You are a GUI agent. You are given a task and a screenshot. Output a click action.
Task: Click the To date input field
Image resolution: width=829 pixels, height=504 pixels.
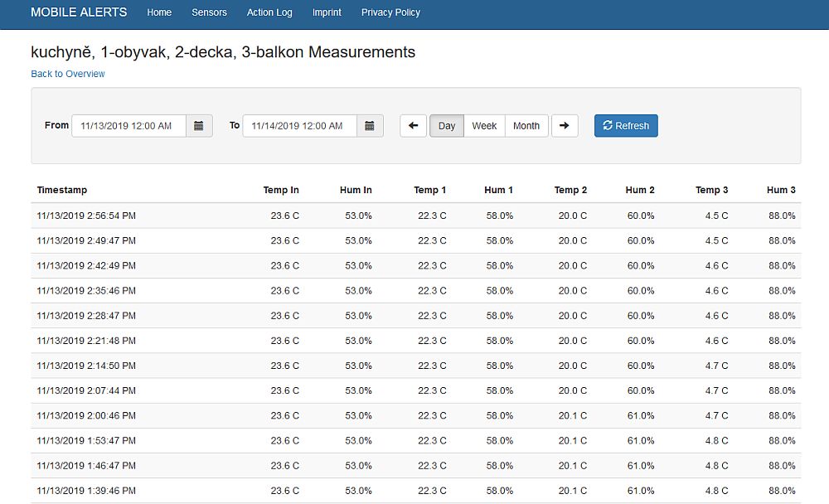[x=300, y=126]
